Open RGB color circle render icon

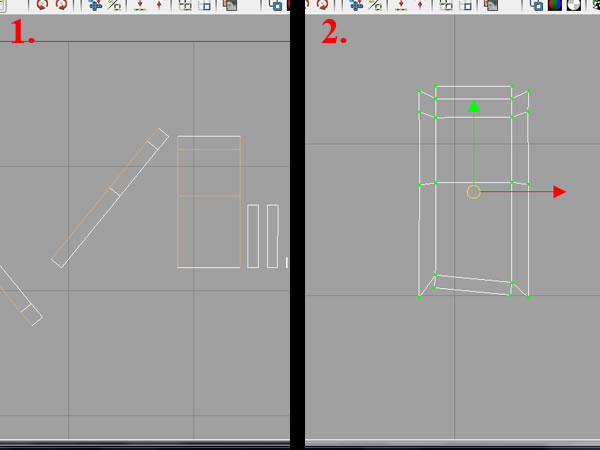tap(555, 5)
